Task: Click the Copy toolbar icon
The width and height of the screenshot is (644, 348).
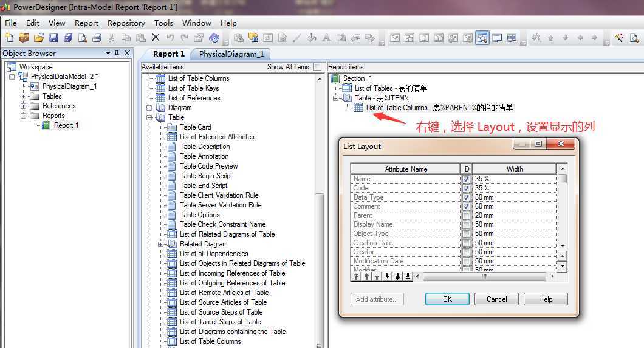Action: 126,38
